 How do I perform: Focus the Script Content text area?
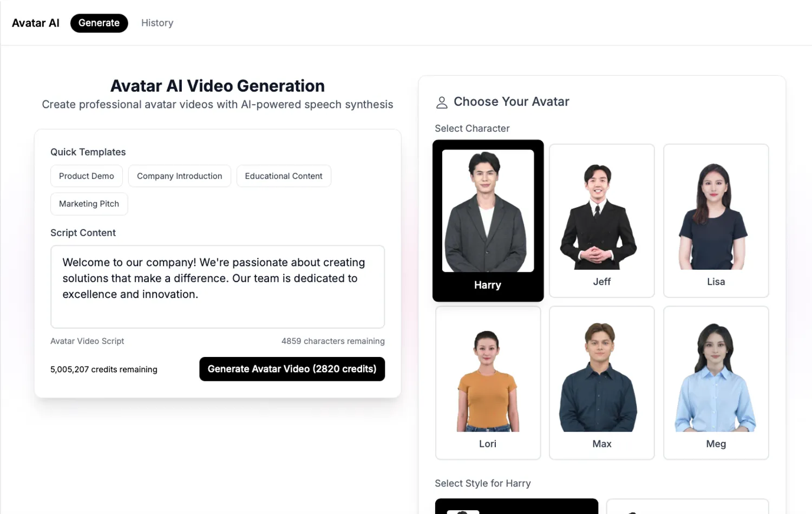click(x=218, y=287)
